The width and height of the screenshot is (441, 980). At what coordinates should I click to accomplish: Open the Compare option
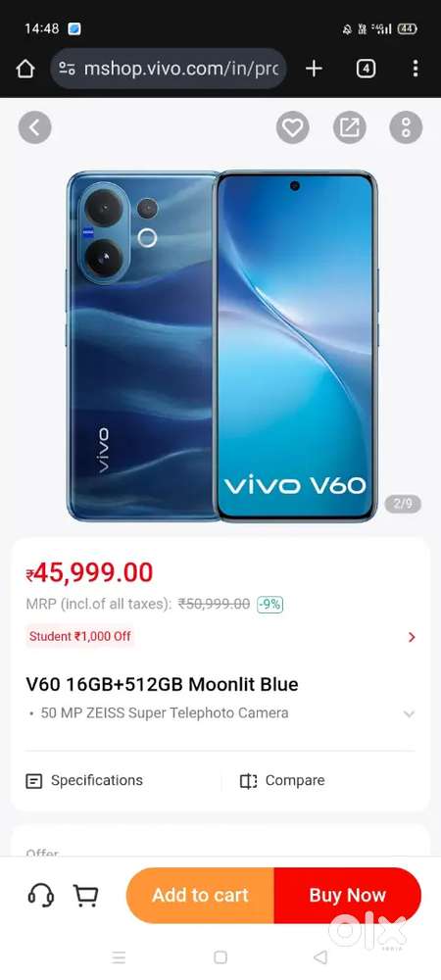coord(282,781)
